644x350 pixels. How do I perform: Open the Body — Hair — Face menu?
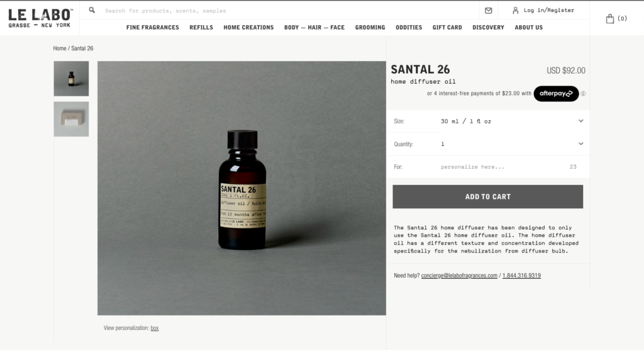(x=314, y=28)
